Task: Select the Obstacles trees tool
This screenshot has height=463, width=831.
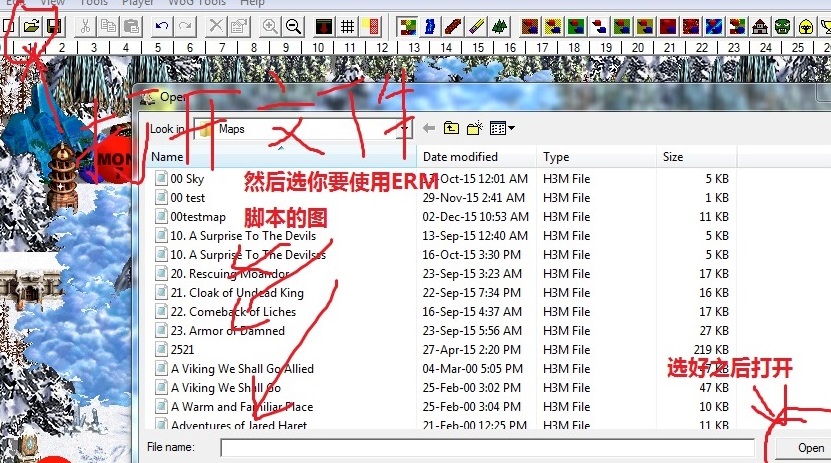Action: coord(499,26)
